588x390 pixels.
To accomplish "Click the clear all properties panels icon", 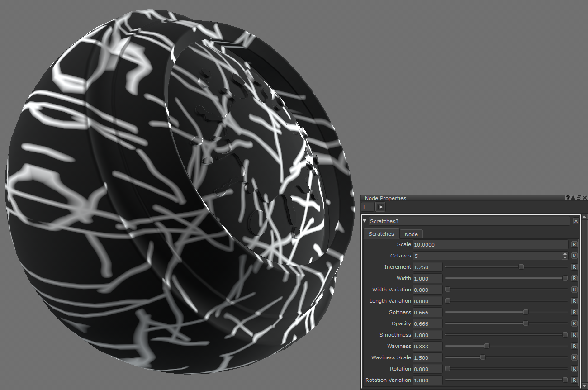I will (x=380, y=207).
